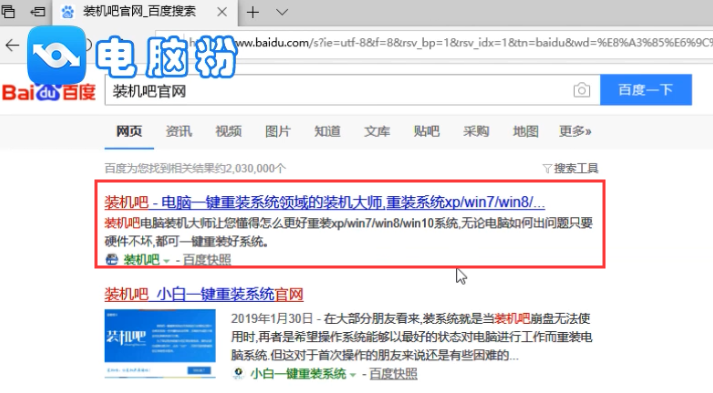Open 百度快照 for the second result
713x393 pixels.
(393, 374)
